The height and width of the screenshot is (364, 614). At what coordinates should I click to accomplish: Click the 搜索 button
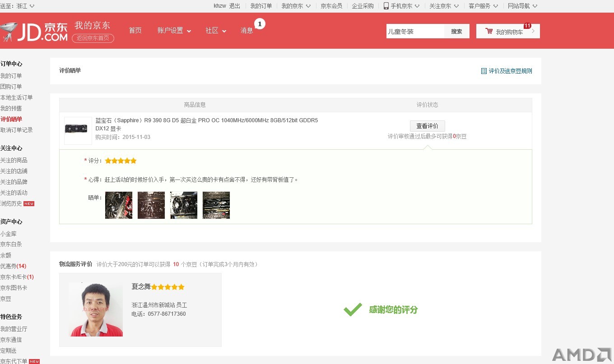coord(457,31)
